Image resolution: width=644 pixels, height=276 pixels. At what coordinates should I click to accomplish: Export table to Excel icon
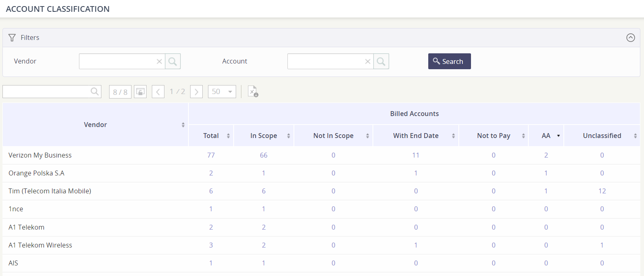253,92
